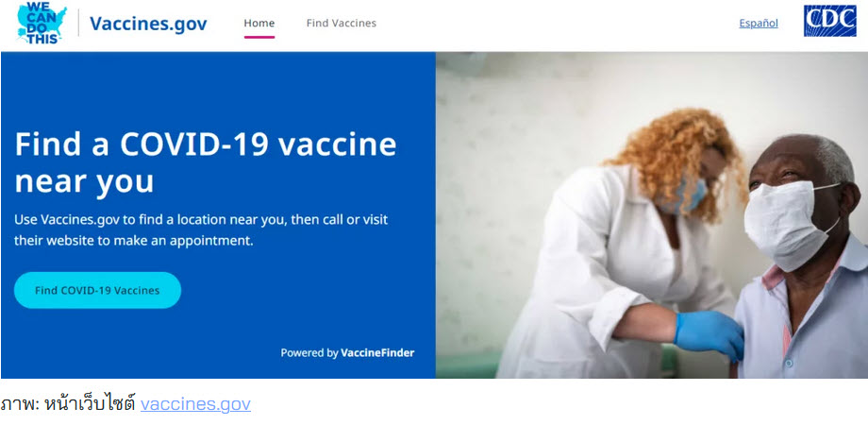Click the nurse's blue face mask
The height and width of the screenshot is (425, 868).
pyautogui.click(x=684, y=195)
